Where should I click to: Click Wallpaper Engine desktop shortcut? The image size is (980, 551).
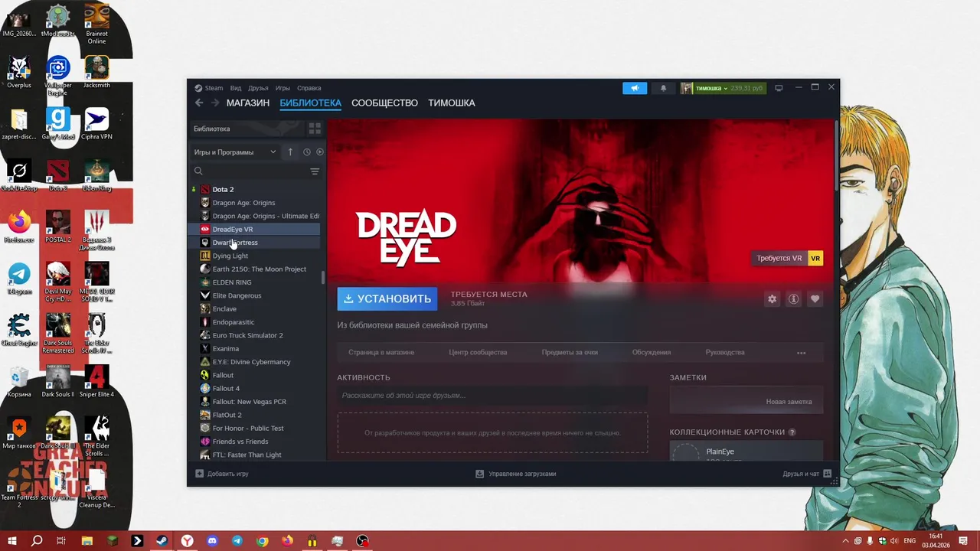click(x=58, y=77)
